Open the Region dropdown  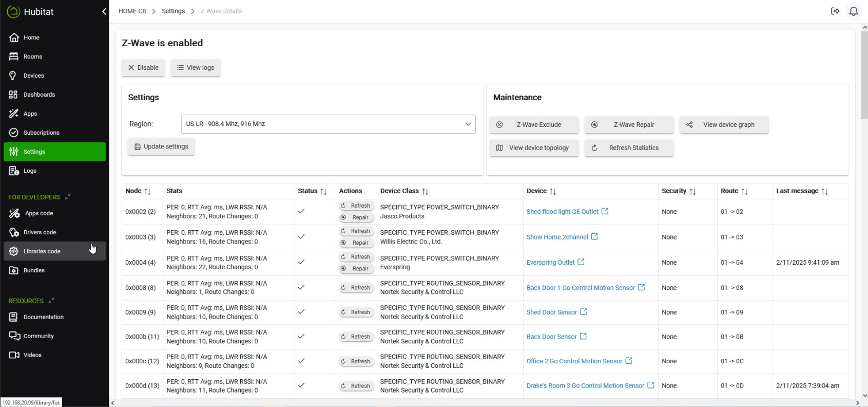(328, 124)
